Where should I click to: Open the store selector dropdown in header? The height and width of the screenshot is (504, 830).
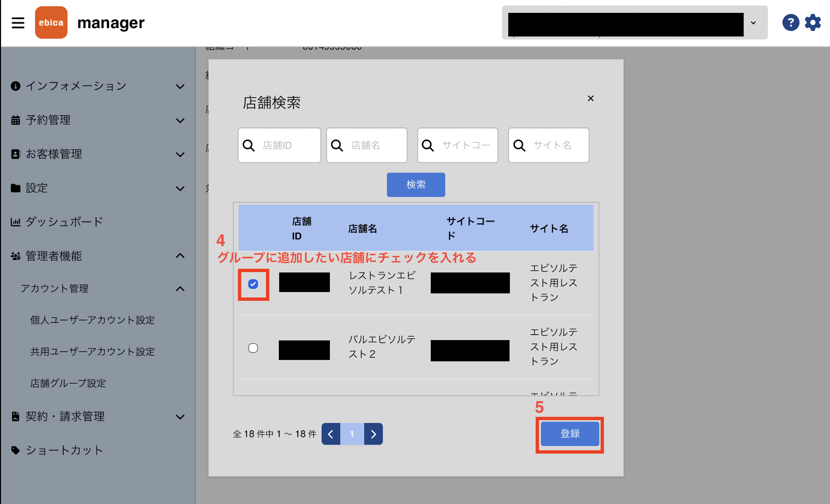[x=635, y=23]
